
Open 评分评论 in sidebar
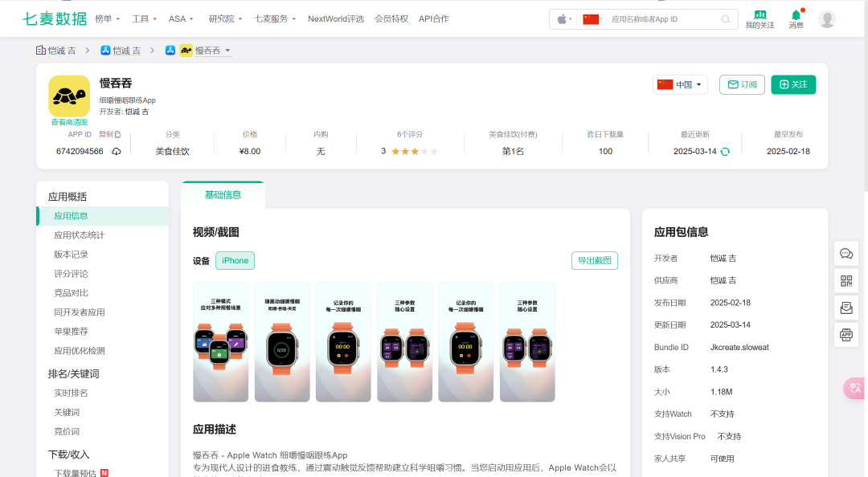(71, 274)
